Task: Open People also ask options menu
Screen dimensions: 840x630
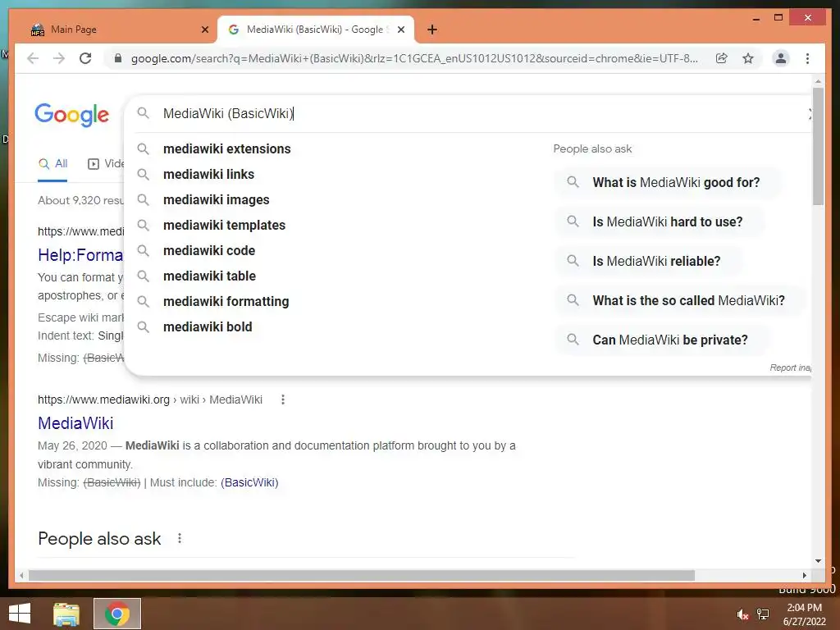Action: (x=180, y=538)
